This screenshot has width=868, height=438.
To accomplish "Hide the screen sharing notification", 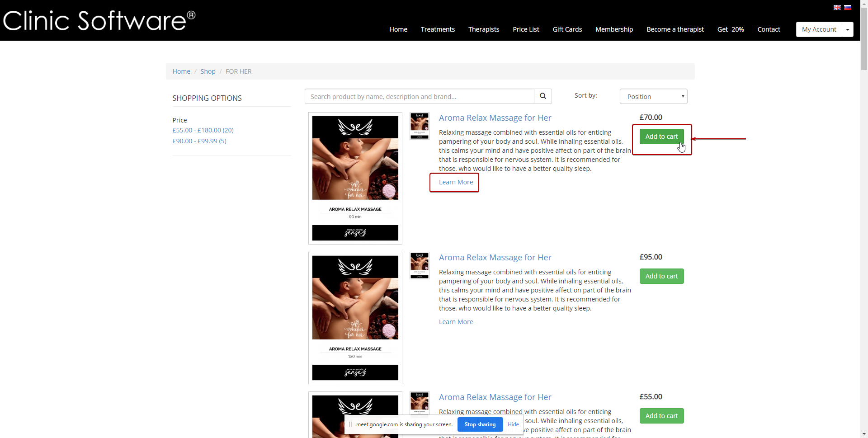I will (x=513, y=424).
